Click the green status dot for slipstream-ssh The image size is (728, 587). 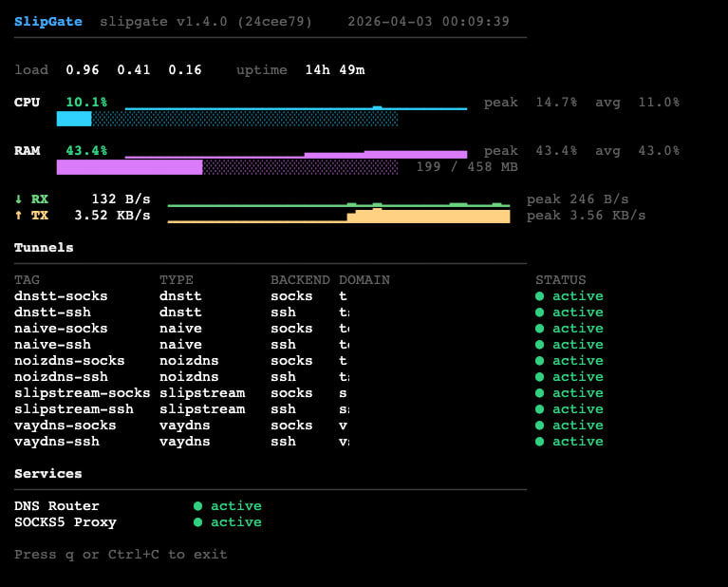539,409
